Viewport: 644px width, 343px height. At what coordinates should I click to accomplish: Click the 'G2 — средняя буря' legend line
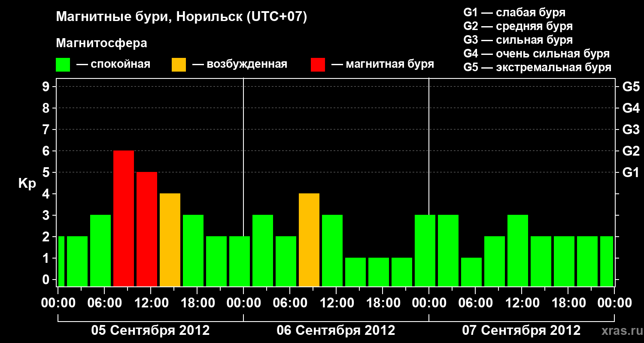click(518, 26)
